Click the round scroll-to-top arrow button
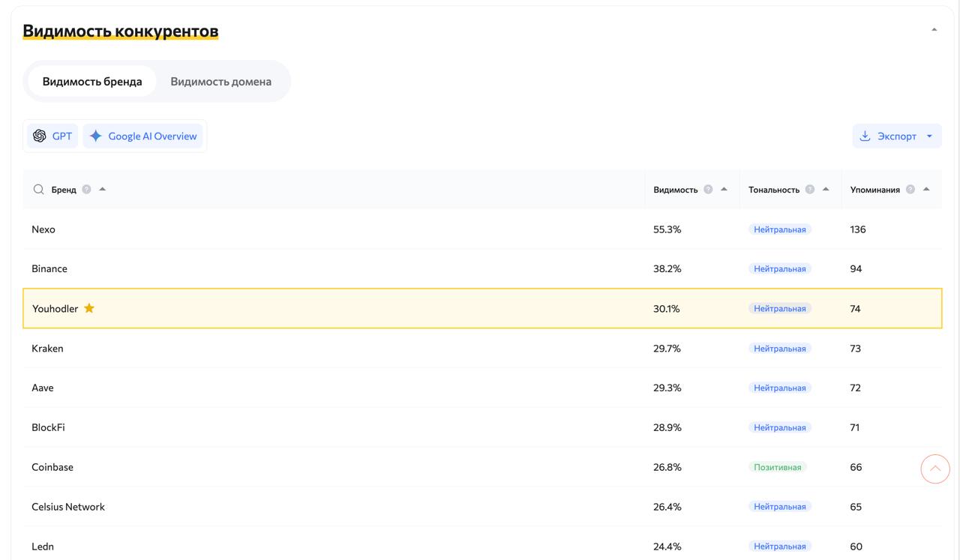The width and height of the screenshot is (960, 560). tap(935, 469)
